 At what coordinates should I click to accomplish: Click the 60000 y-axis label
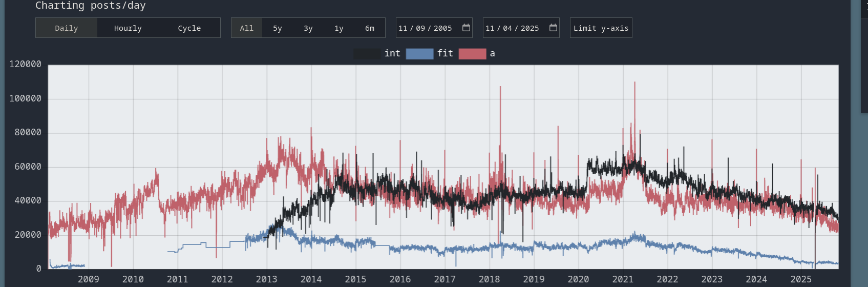pos(28,167)
